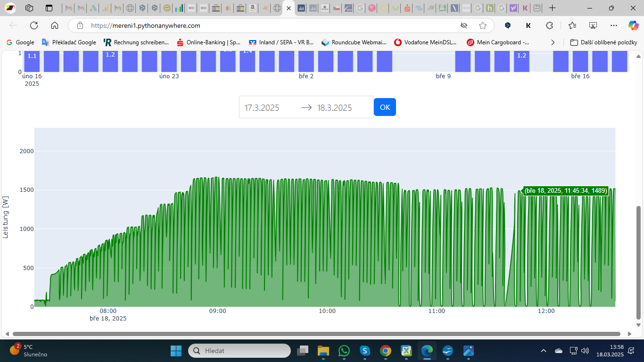Launch WhatsApp from the taskbar
The width and height of the screenshot is (644, 362).
point(344,351)
